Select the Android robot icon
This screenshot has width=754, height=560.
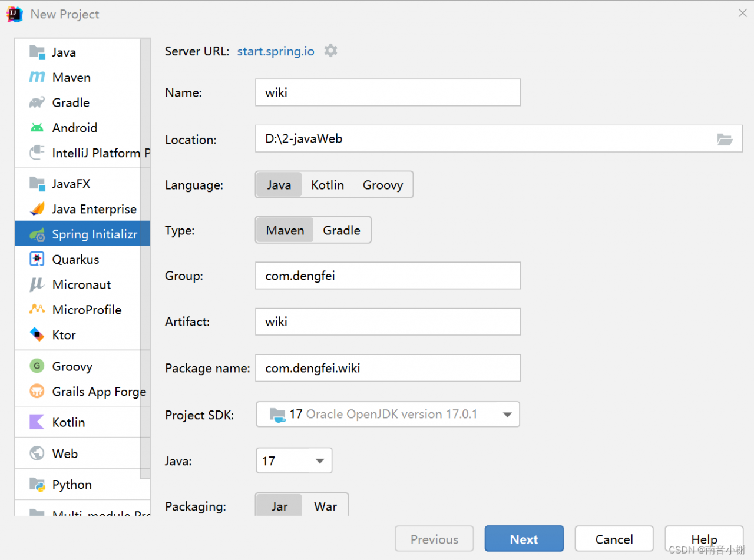point(37,128)
